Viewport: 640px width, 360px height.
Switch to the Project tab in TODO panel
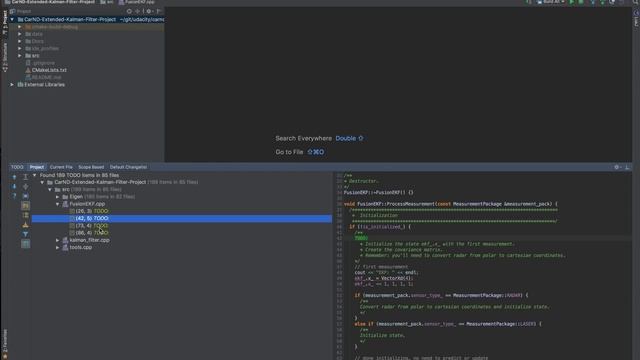point(37,167)
